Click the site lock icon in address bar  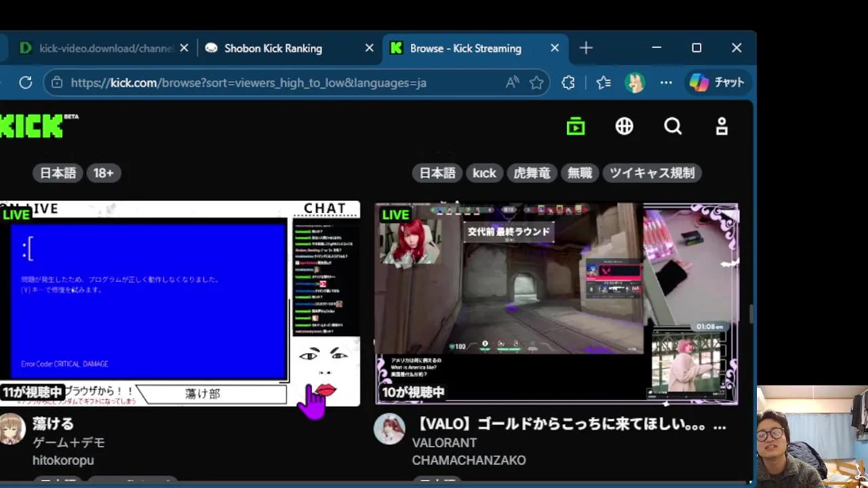[x=57, y=83]
